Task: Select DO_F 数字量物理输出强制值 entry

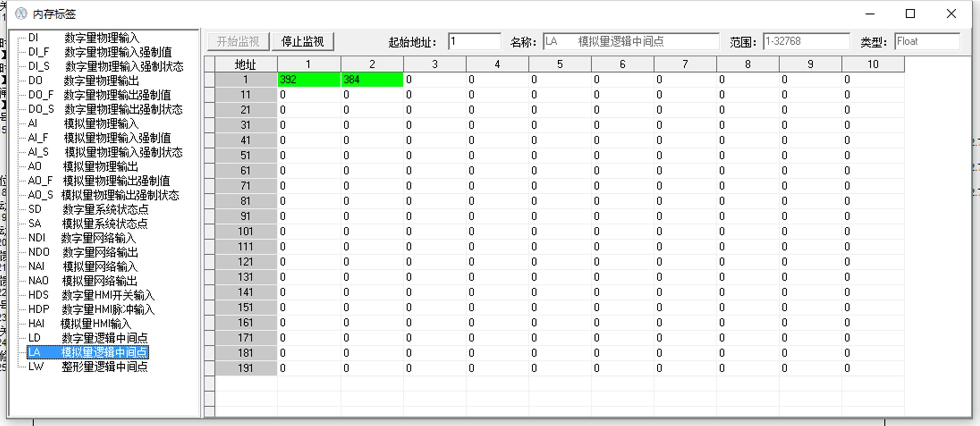Action: (99, 95)
